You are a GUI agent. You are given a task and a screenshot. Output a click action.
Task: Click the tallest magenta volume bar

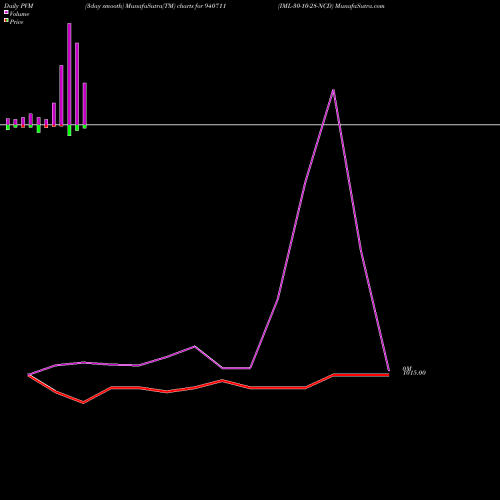[69, 74]
